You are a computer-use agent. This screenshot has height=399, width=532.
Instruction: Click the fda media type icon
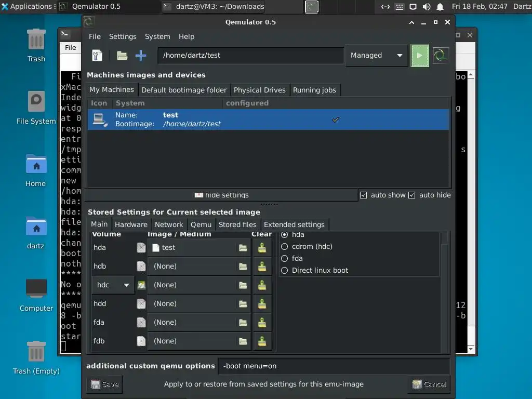[141, 322]
